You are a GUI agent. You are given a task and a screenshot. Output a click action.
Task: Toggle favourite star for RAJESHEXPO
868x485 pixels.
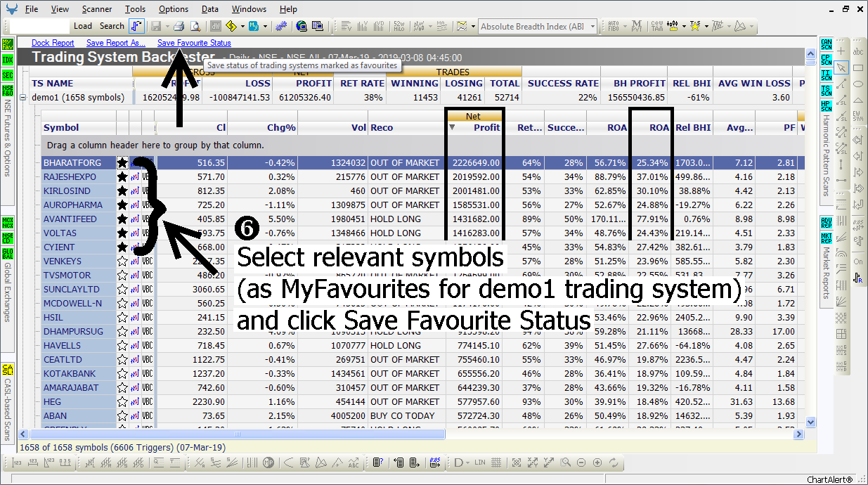[122, 176]
